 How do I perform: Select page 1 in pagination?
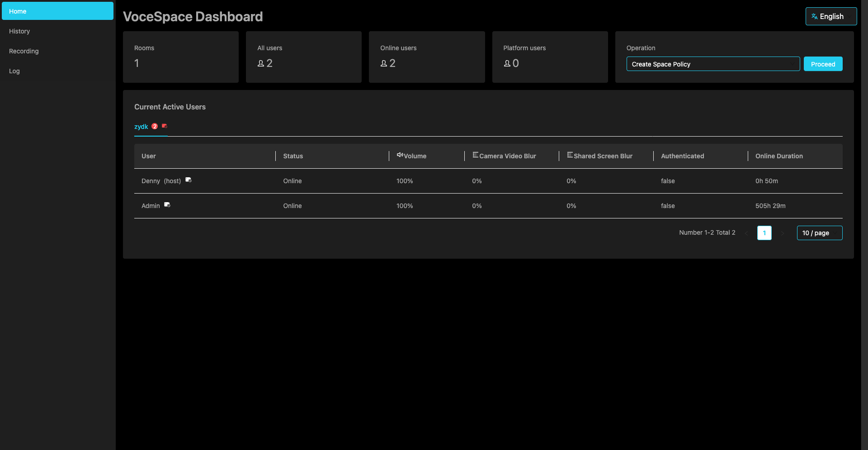[764, 233]
